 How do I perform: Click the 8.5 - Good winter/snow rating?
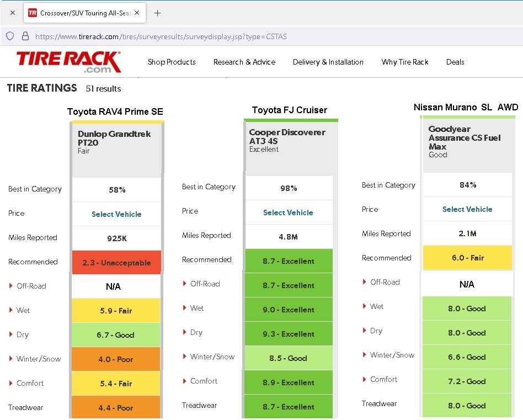pos(289,358)
